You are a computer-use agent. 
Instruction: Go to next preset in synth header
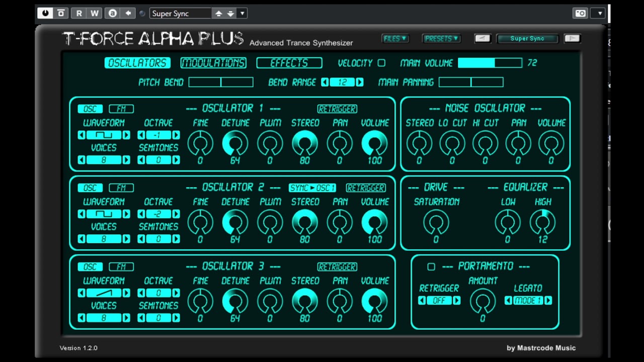(x=572, y=39)
